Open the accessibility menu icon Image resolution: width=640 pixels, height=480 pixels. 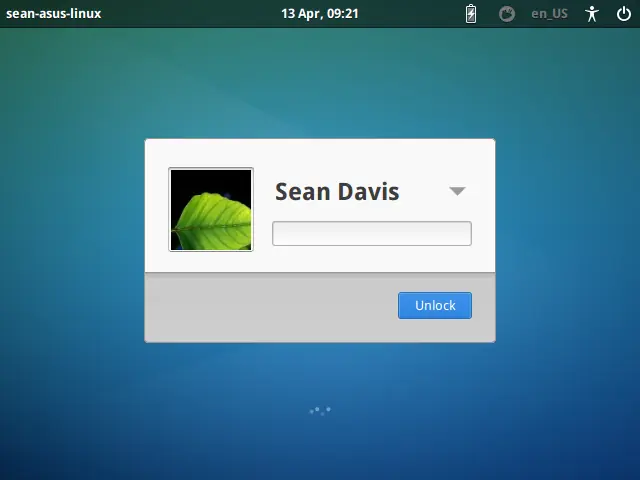(x=591, y=14)
